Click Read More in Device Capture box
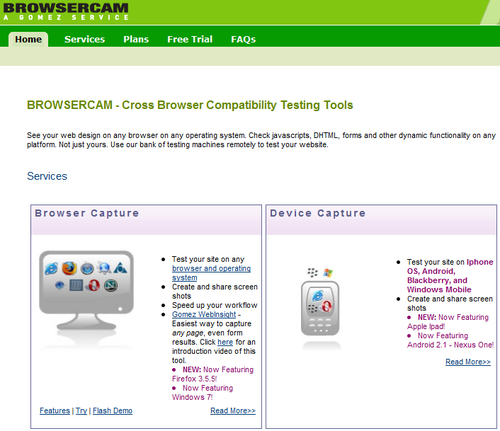This screenshot has height=431, width=500. 468,362
